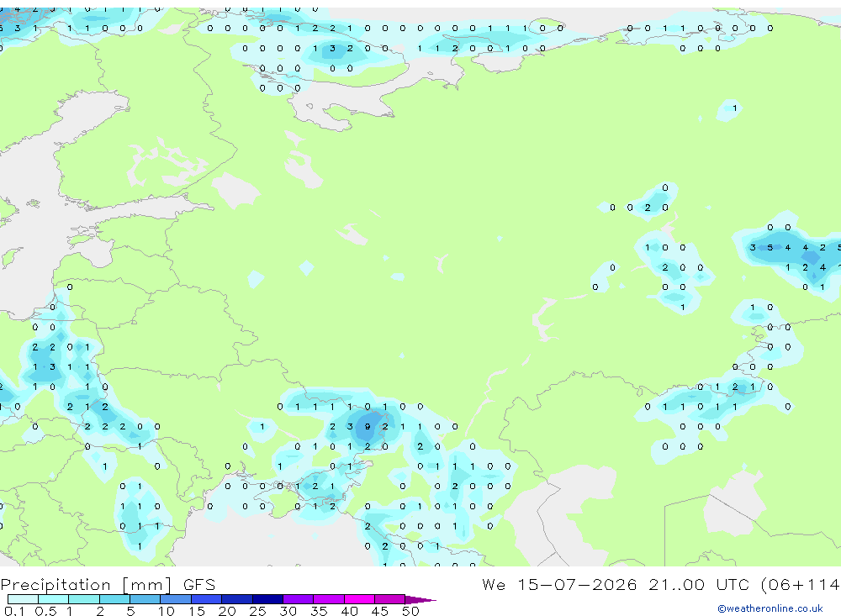The image size is (841, 616).
Task: Click the '9' precipitation value on the map
Action: coord(368,427)
